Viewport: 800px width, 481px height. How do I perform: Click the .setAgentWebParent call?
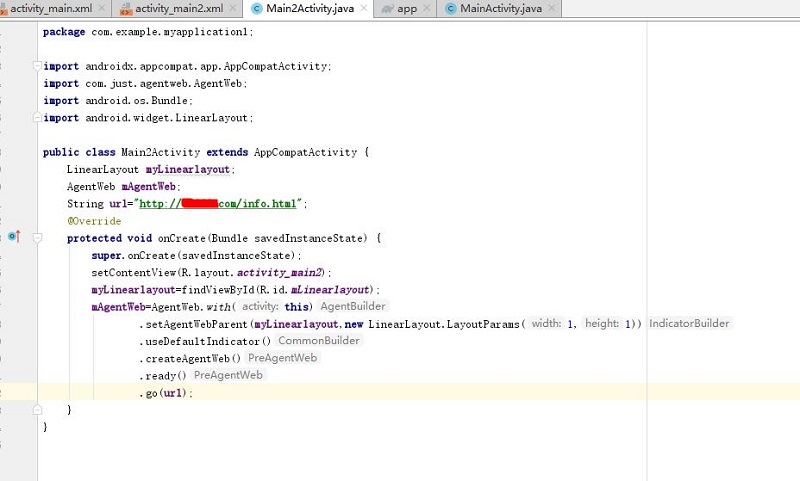coord(193,324)
